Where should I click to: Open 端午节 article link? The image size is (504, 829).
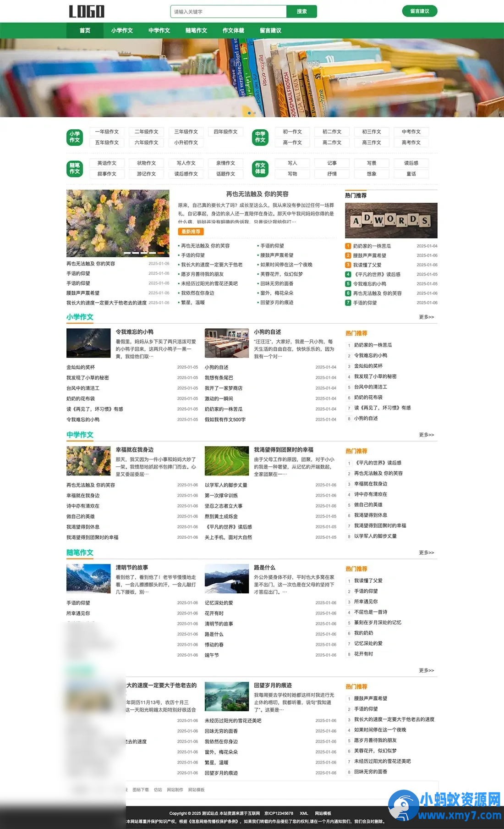[212, 655]
